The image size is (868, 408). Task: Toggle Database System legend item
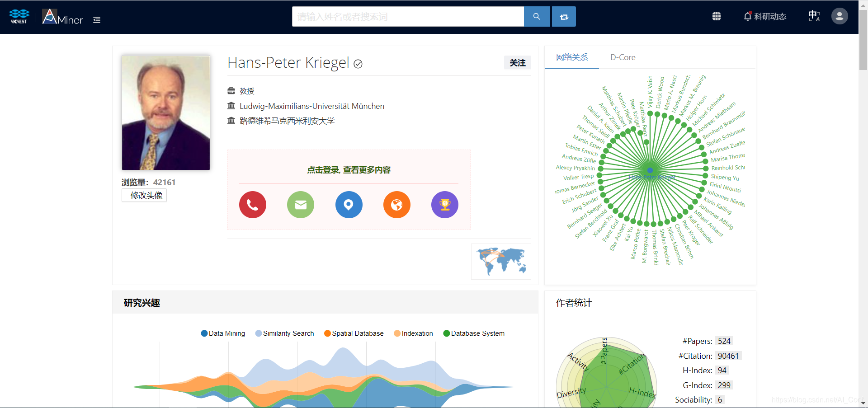474,333
